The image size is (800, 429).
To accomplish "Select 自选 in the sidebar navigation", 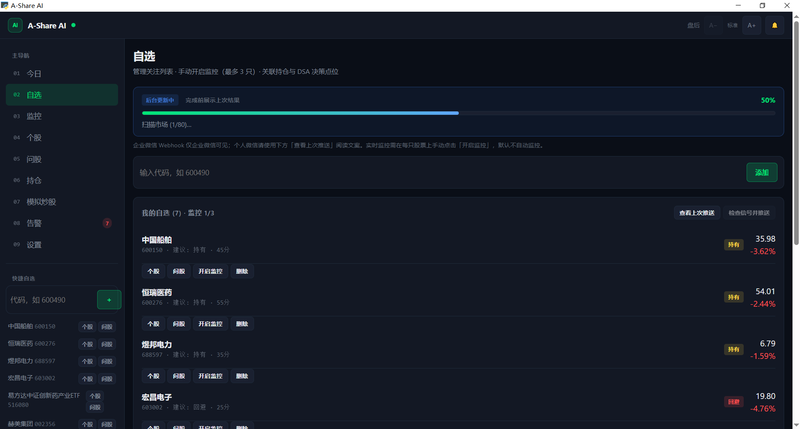I will click(62, 95).
